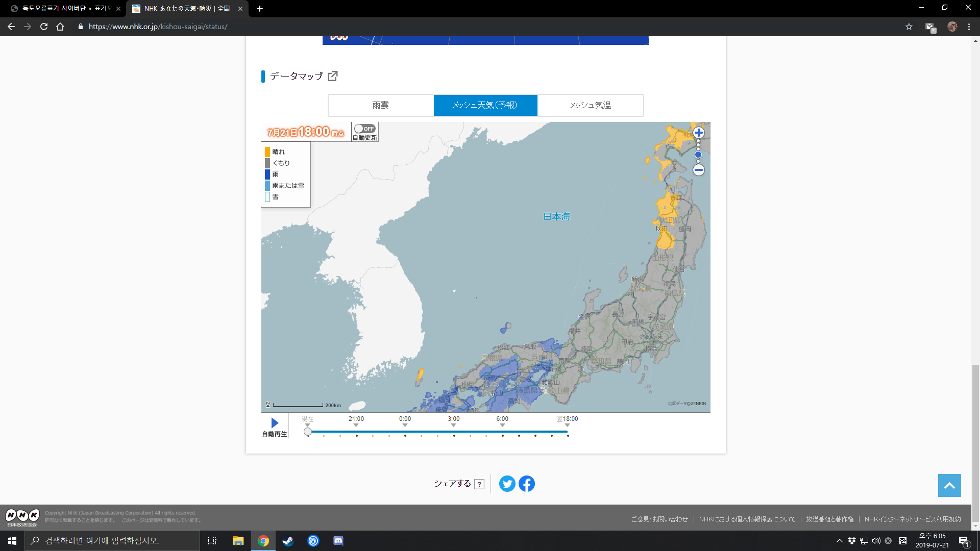Zoom in the map with plus button
Viewport: 980px width, 551px height.
coord(699,133)
